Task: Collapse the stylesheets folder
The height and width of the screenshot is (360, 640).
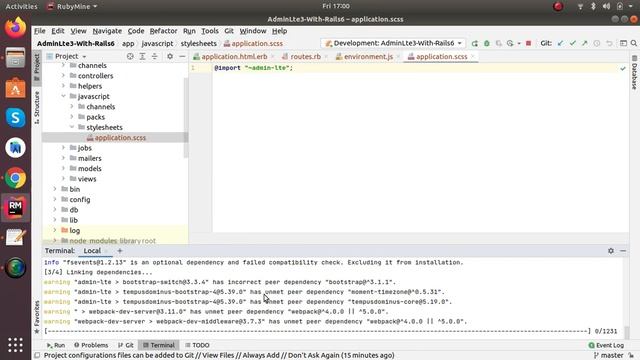Action: (72, 127)
